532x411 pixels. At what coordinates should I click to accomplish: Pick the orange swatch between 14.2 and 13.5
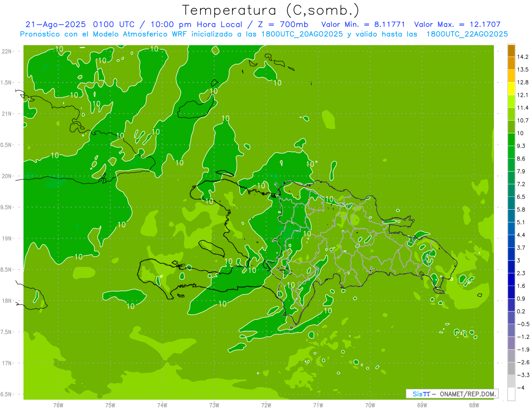(x=511, y=63)
